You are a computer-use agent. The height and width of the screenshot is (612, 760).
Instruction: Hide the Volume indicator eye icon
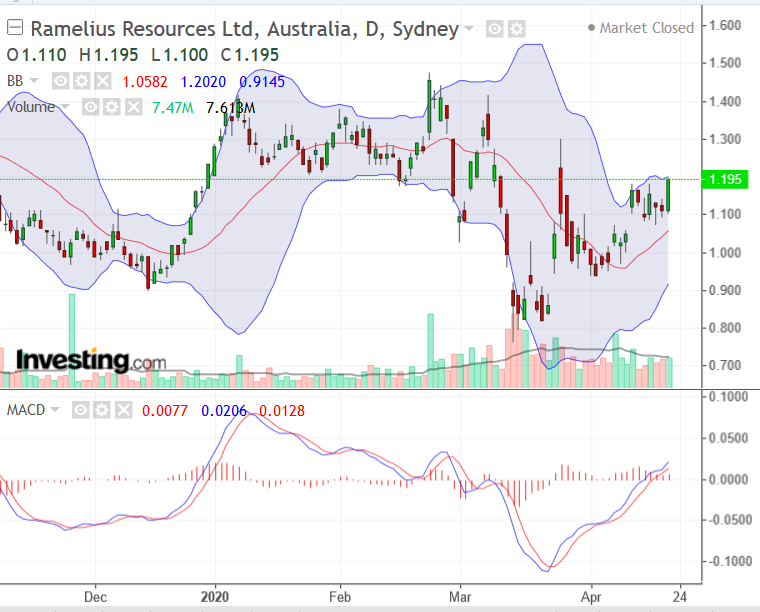91,107
